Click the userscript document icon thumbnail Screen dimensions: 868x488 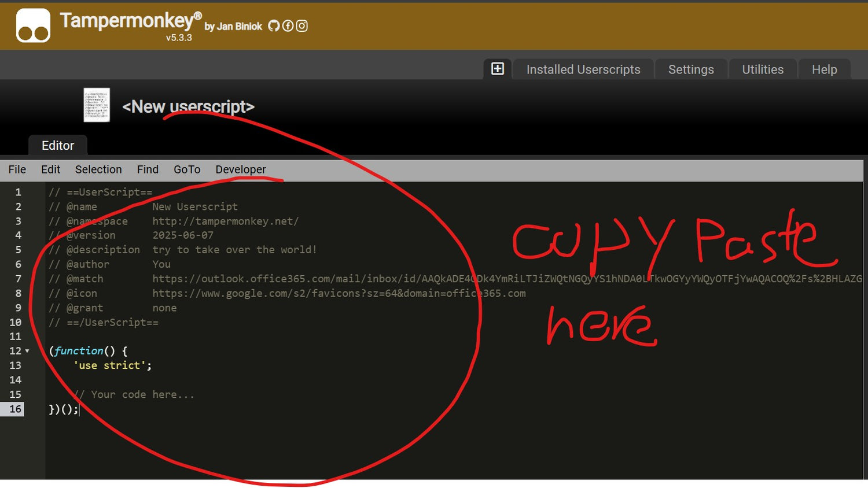point(97,105)
